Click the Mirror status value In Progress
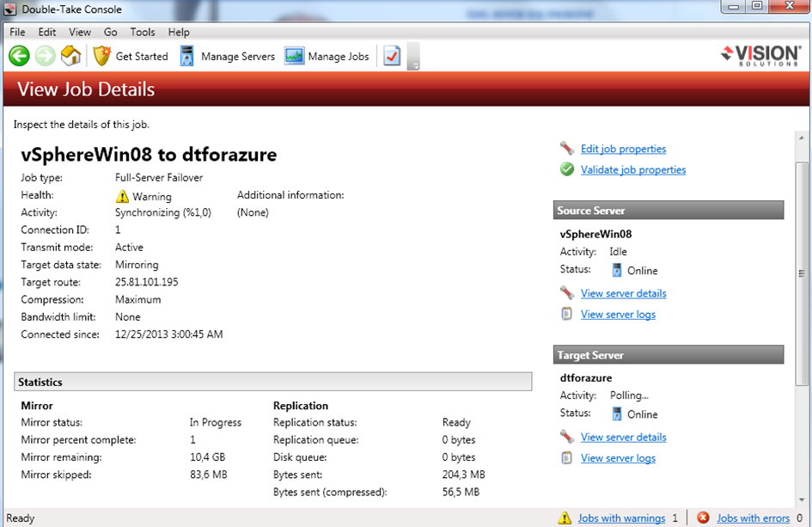812x527 pixels. tap(216, 422)
